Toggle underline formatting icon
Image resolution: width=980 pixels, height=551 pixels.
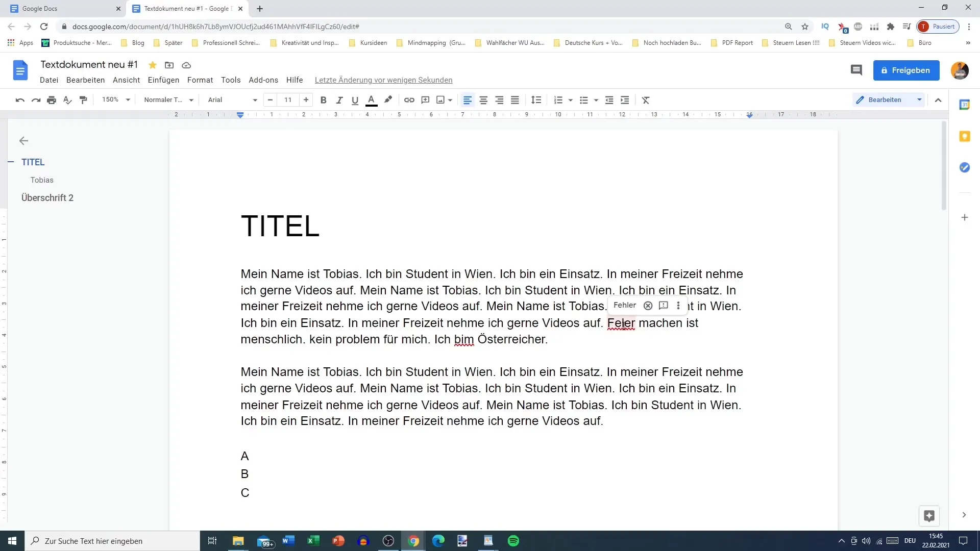tap(355, 99)
